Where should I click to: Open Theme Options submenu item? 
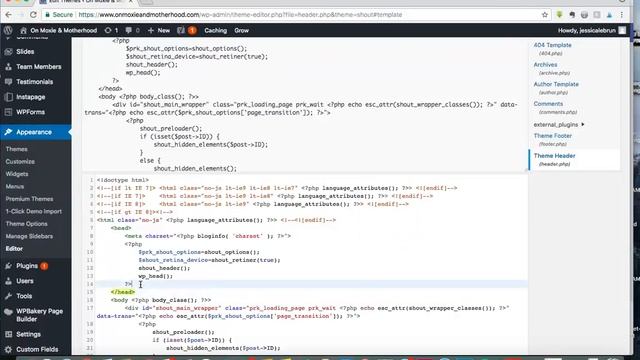click(27, 224)
